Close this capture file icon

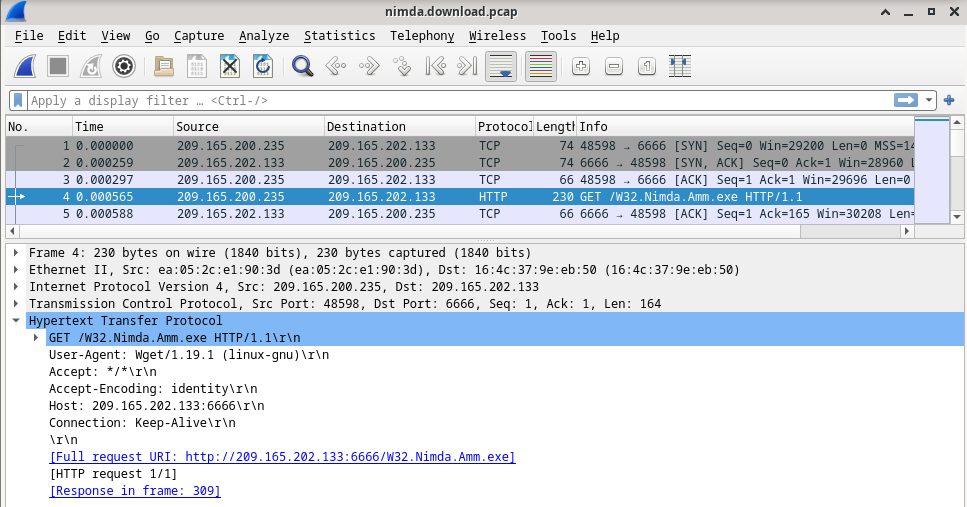tap(229, 66)
